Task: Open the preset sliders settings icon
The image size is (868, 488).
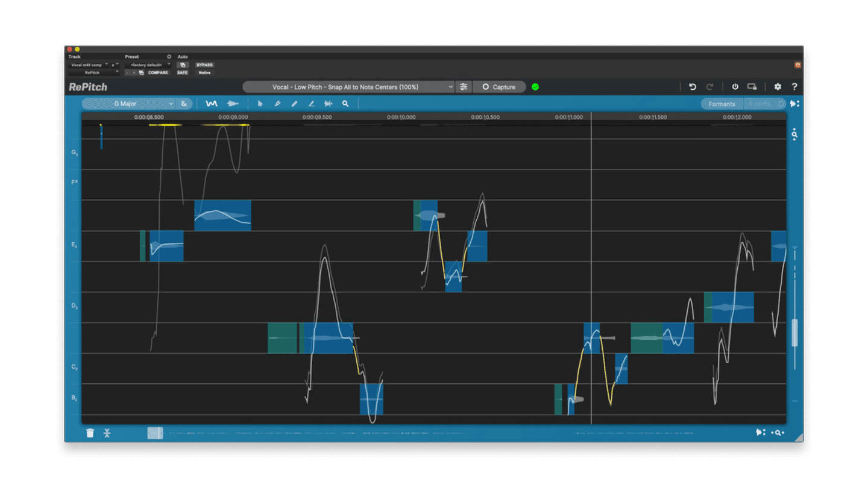Action: (463, 87)
